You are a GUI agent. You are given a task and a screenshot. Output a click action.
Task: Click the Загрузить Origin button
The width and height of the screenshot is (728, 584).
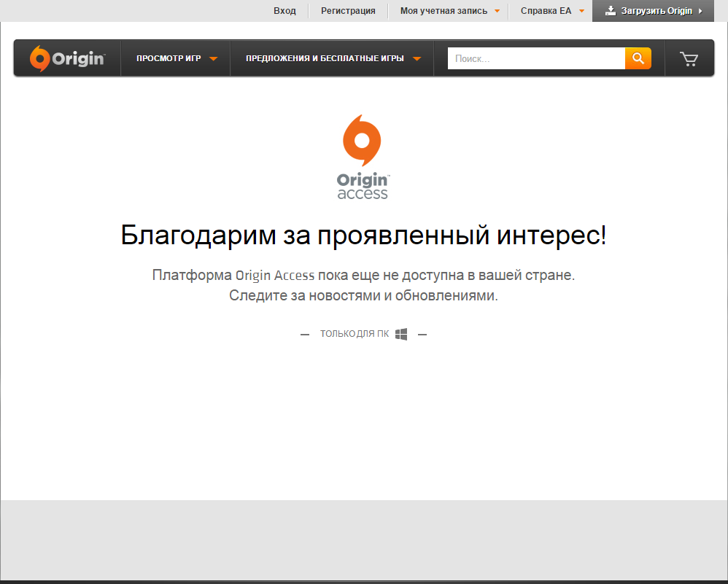coord(653,11)
